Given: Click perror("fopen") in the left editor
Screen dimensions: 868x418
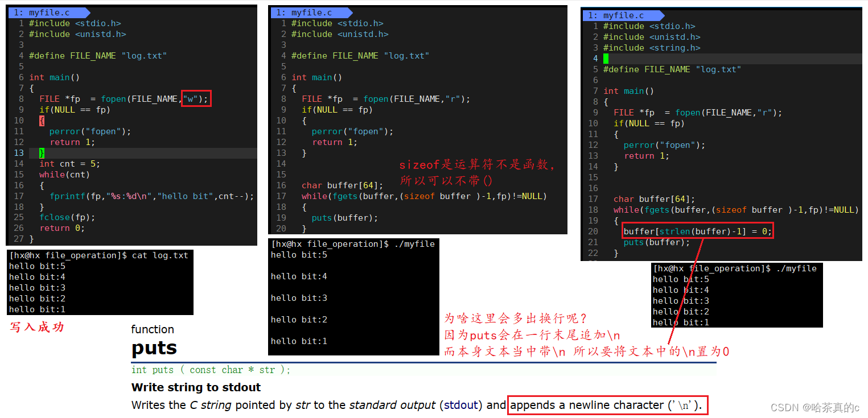Looking at the screenshot, I should (90, 131).
